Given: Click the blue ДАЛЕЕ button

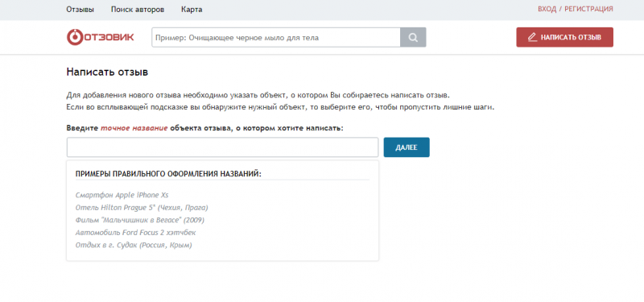Looking at the screenshot, I should pos(407,147).
